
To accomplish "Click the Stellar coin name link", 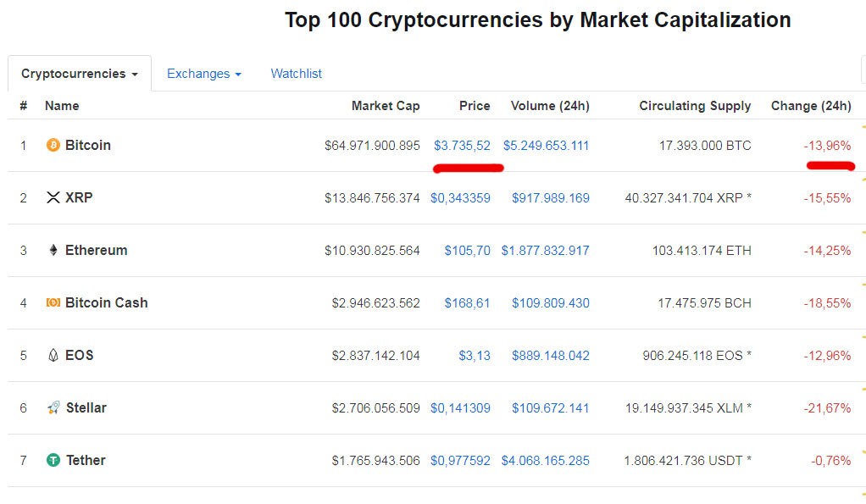I will click(86, 407).
